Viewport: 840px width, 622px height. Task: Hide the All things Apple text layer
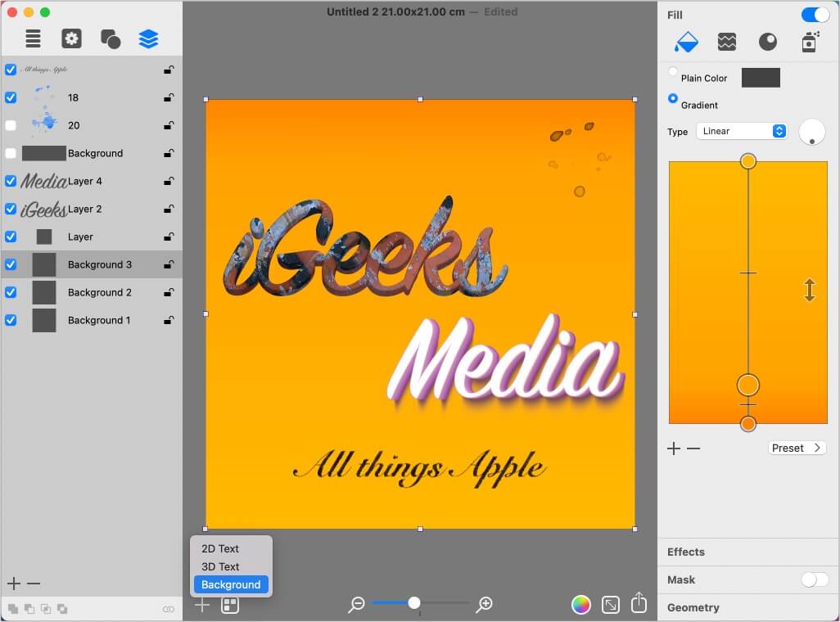coord(11,70)
